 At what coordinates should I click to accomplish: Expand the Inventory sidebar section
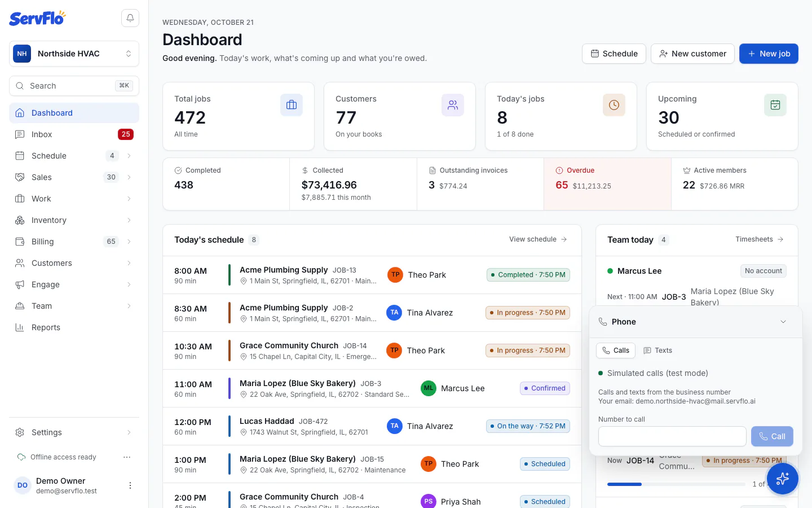click(x=129, y=220)
